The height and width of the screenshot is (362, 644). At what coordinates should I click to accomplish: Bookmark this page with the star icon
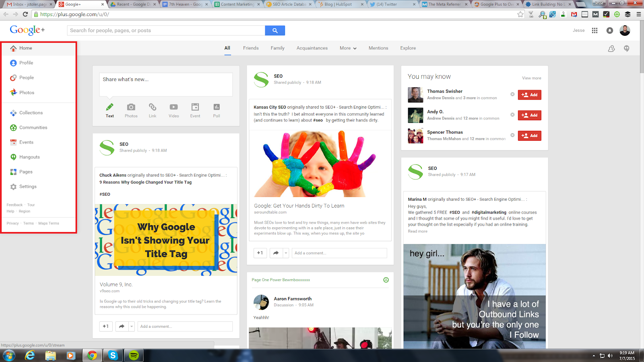click(520, 14)
